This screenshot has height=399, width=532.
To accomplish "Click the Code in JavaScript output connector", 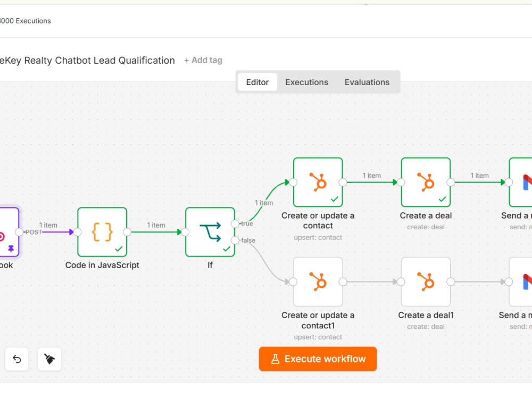I will point(127,232).
